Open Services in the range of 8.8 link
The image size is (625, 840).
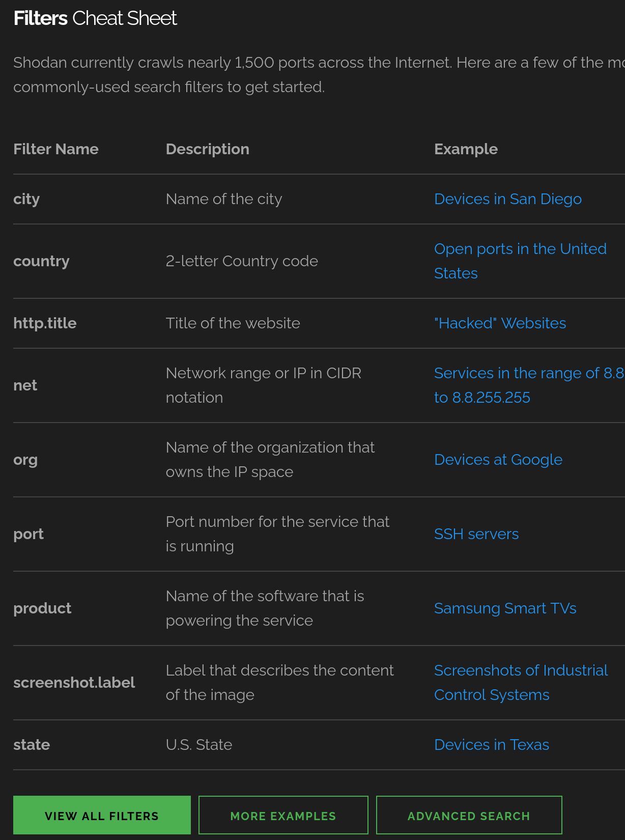coord(529,385)
